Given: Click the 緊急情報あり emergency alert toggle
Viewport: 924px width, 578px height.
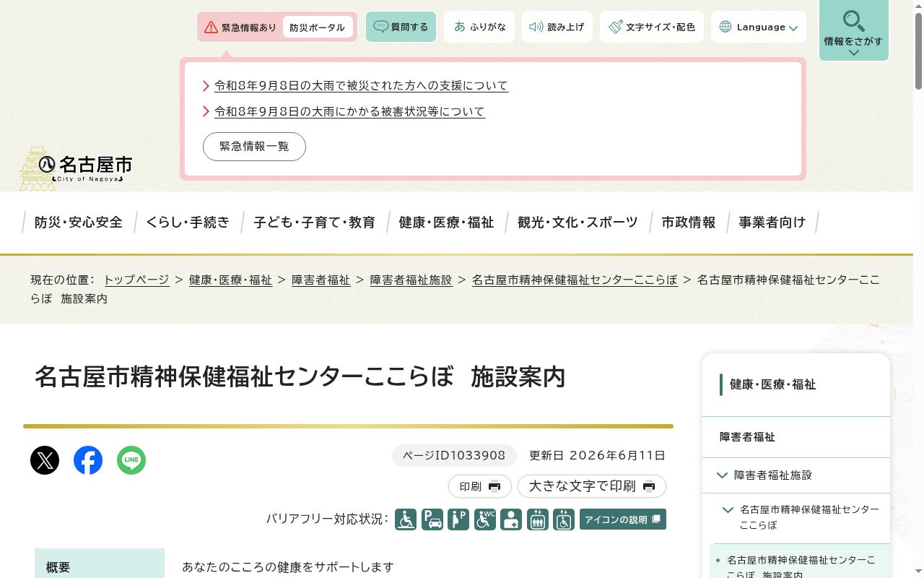Looking at the screenshot, I should pyautogui.click(x=241, y=27).
